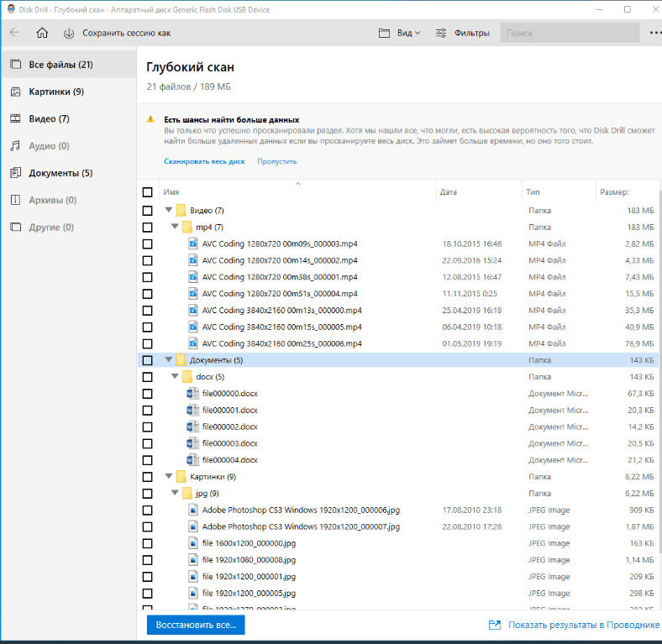The height and width of the screenshot is (644, 662).
Task: Collapse the Документы (5) folder
Action: point(169,360)
